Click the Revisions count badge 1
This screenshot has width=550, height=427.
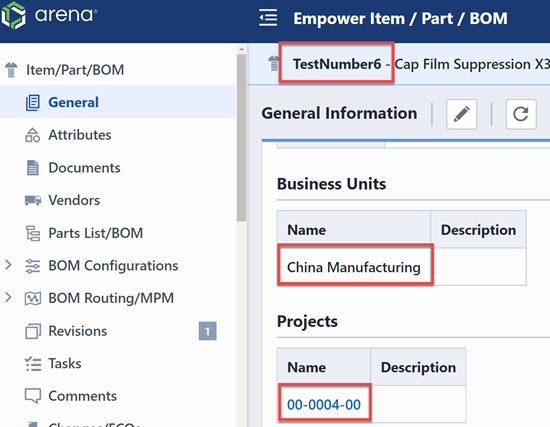[x=207, y=331]
